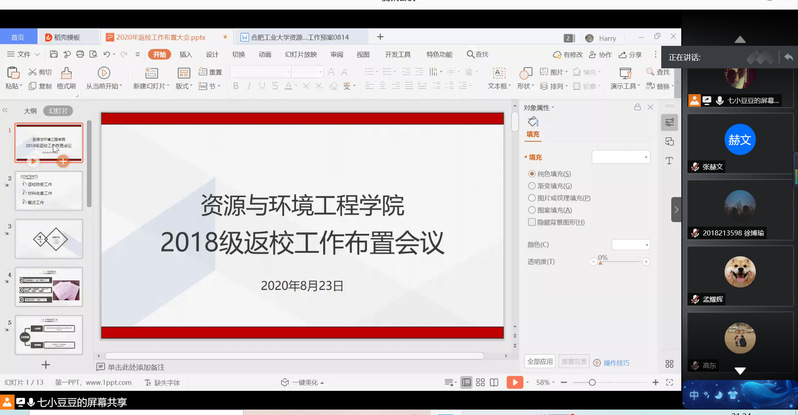Check hide background graphics (隐藏背景图形) box
The height and width of the screenshot is (415, 798).
(x=532, y=222)
